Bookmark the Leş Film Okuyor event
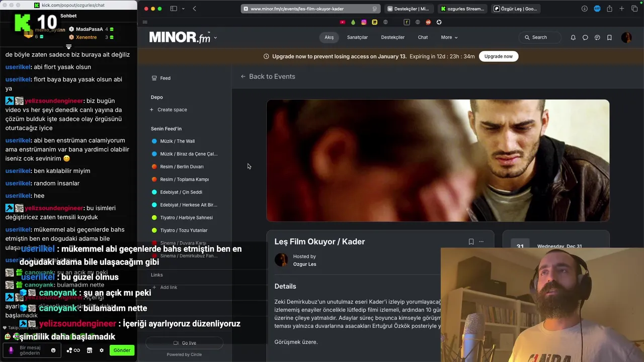The width and height of the screenshot is (644, 362). click(x=471, y=241)
